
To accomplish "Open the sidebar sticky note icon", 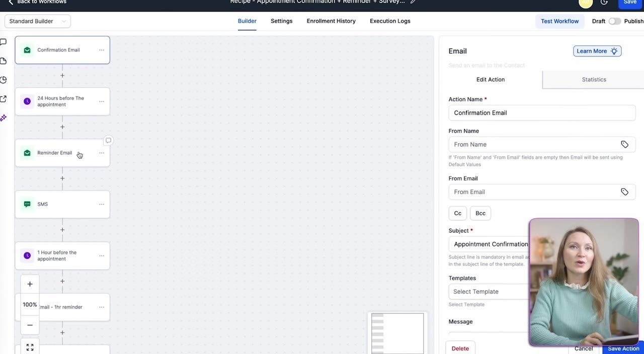I will (x=3, y=61).
